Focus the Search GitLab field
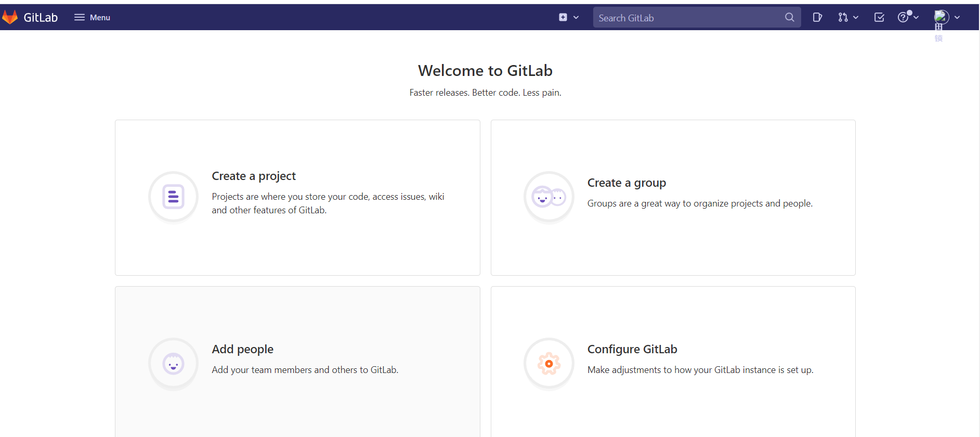The image size is (980, 437). click(686, 18)
